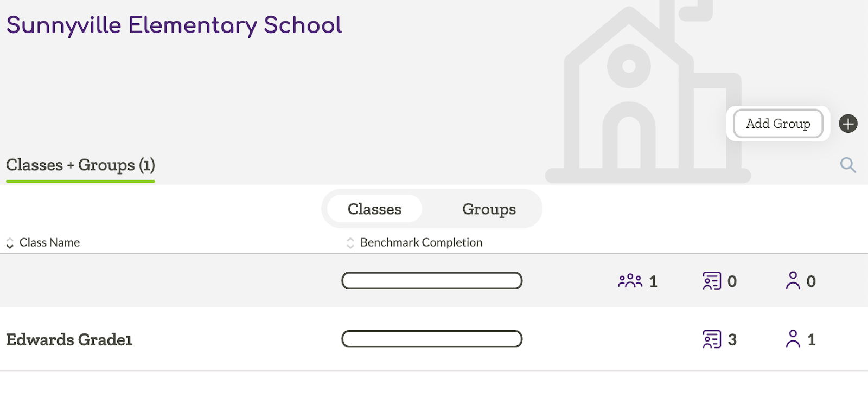Select the Classes tab
The width and height of the screenshot is (868, 412).
pyautogui.click(x=373, y=209)
